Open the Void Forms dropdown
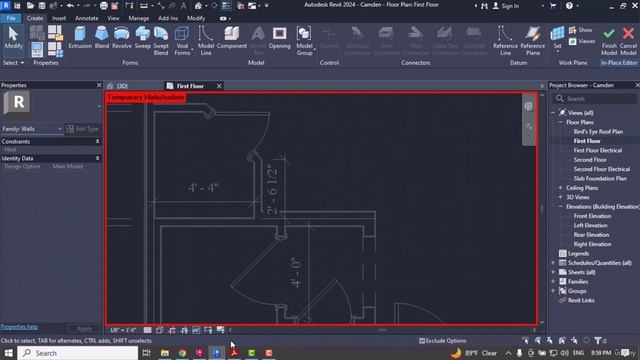640x360 pixels. pyautogui.click(x=182, y=41)
